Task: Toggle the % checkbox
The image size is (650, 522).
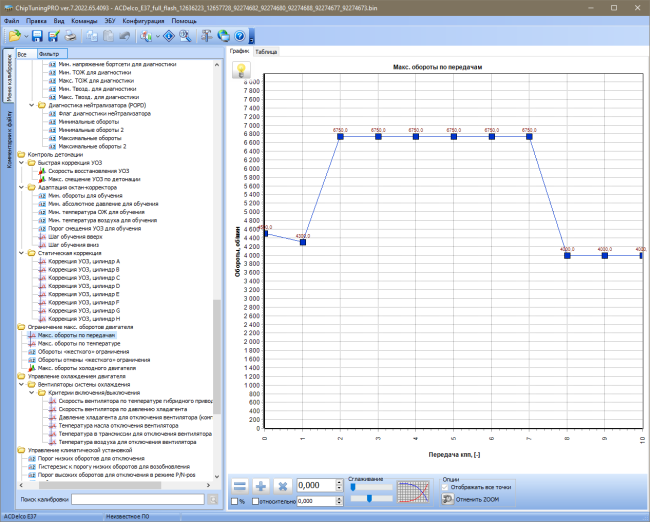Action: [x=235, y=501]
